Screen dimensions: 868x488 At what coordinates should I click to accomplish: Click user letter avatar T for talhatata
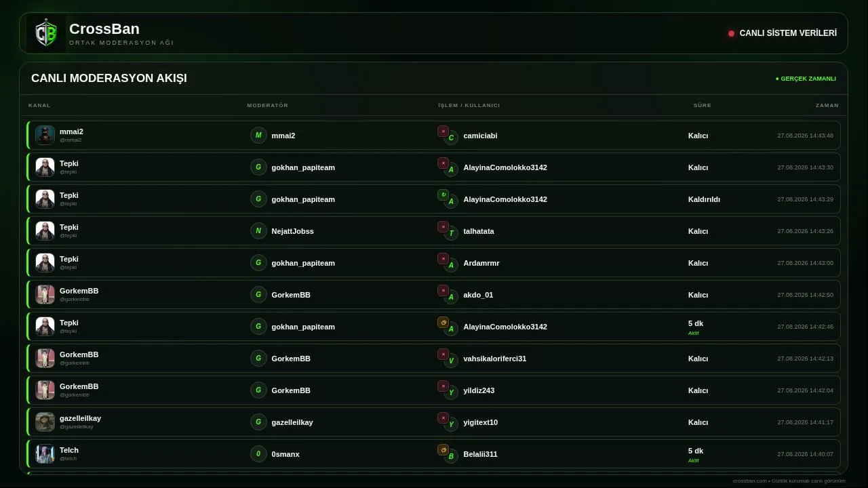tap(451, 234)
